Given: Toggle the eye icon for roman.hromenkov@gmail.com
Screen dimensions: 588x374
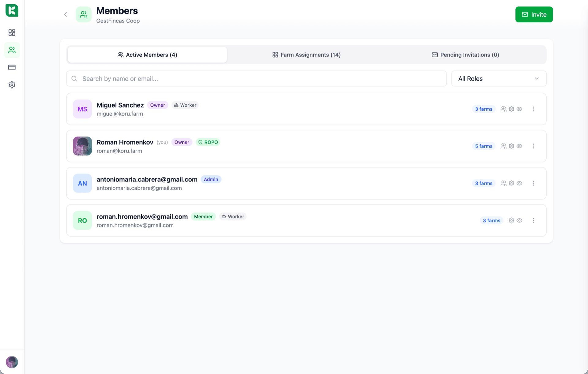Looking at the screenshot, I should pos(519,220).
